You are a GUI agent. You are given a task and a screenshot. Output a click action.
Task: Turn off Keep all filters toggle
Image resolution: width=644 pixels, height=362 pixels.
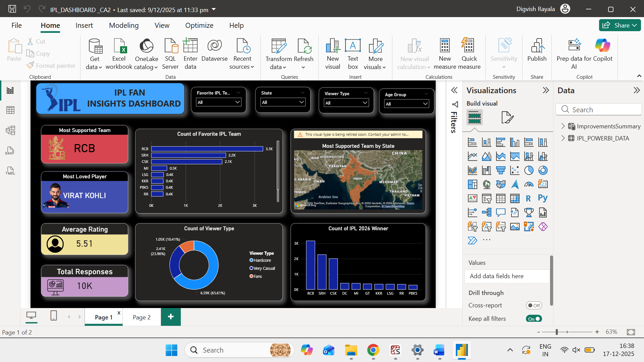534,319
